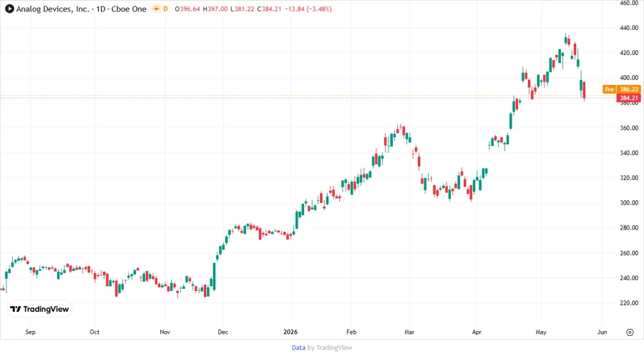Click the low value L381.22
This screenshot has height=356, width=644.
point(243,9)
